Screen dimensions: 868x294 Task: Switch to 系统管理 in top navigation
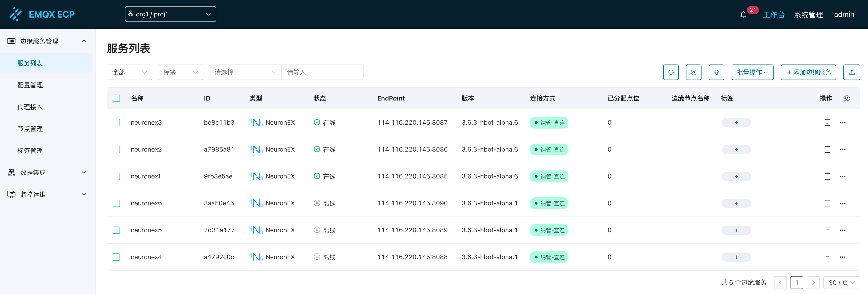(808, 15)
